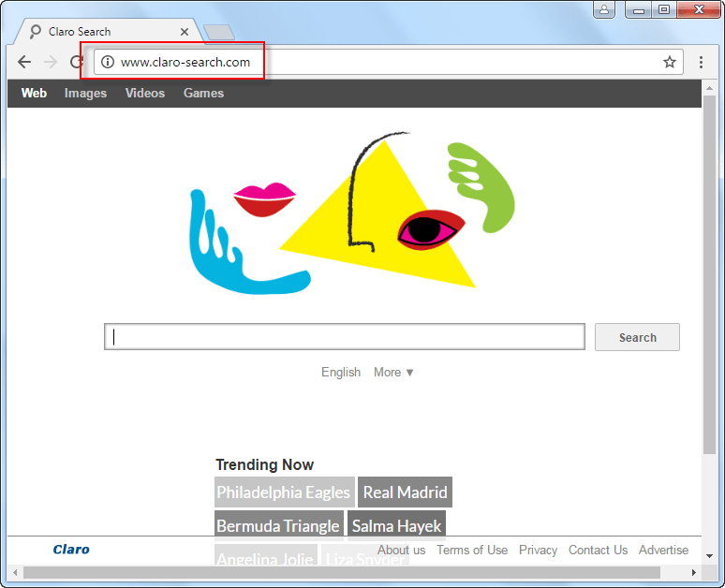Open the site info icon in the address bar
Screen dimensions: 725x588
pyautogui.click(x=108, y=62)
